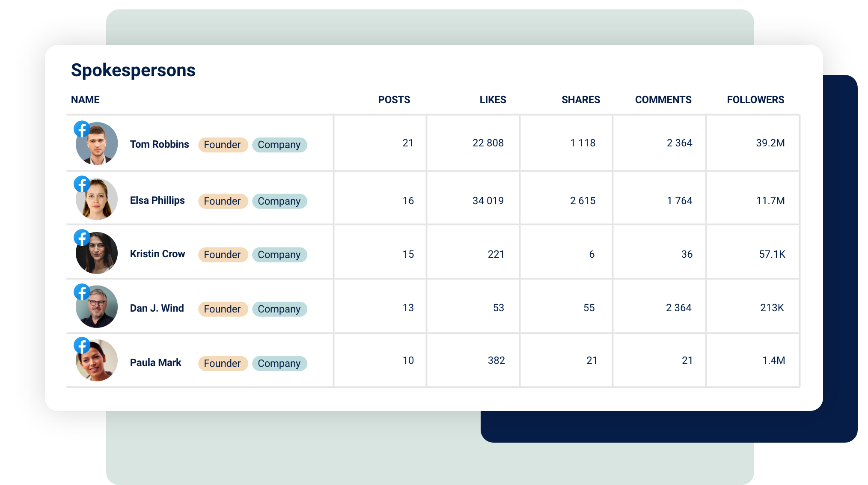Image resolution: width=868 pixels, height=485 pixels.
Task: Click the NAME column header
Action: pyautogui.click(x=85, y=99)
